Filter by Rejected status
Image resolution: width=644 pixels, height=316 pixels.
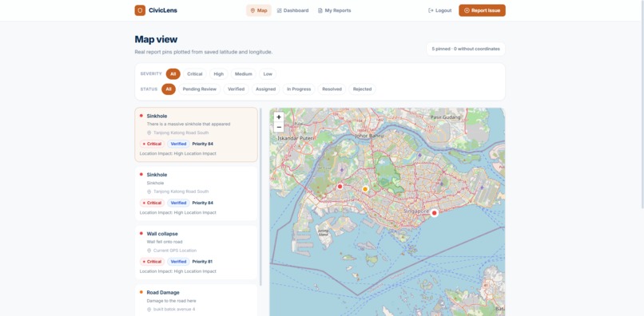[x=362, y=89]
